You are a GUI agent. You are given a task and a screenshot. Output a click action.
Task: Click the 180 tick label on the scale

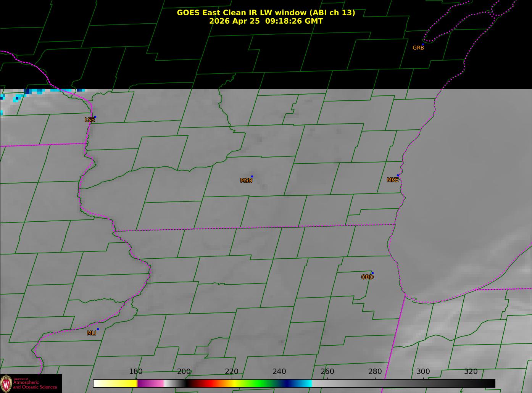(x=136, y=371)
